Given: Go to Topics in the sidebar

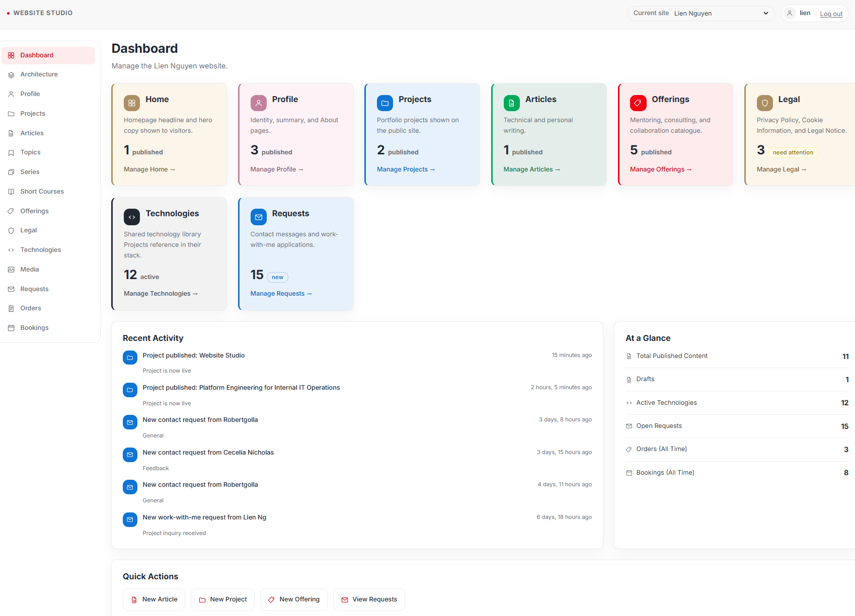Looking at the screenshot, I should click(x=48, y=152).
